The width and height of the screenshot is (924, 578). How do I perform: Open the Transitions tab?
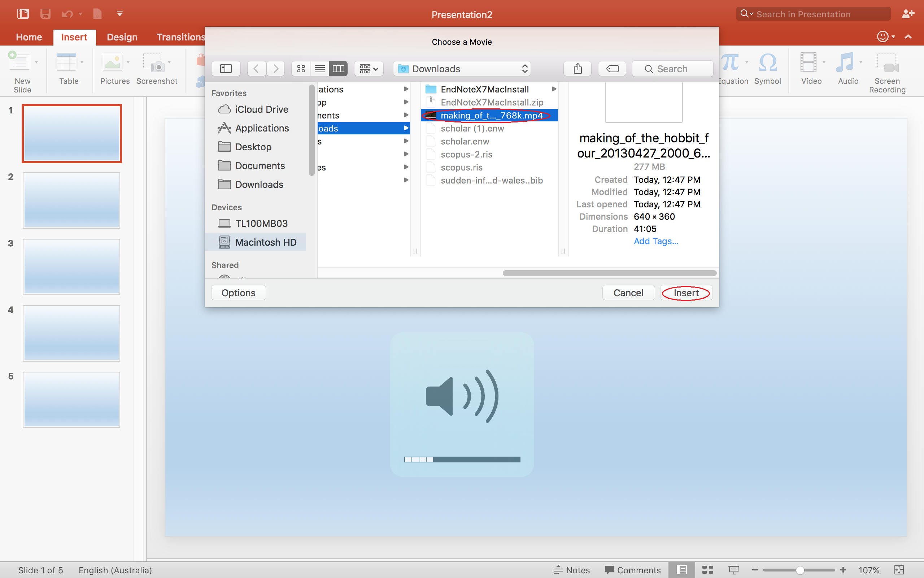(x=181, y=37)
